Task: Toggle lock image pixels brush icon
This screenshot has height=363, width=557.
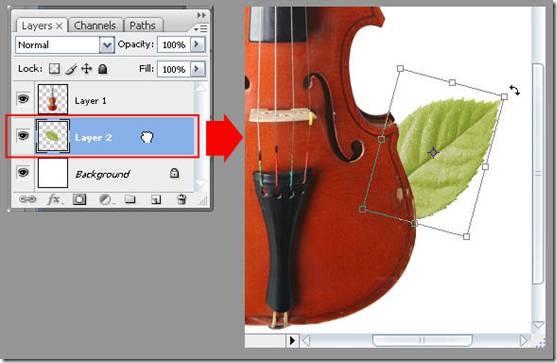Action: coord(71,69)
